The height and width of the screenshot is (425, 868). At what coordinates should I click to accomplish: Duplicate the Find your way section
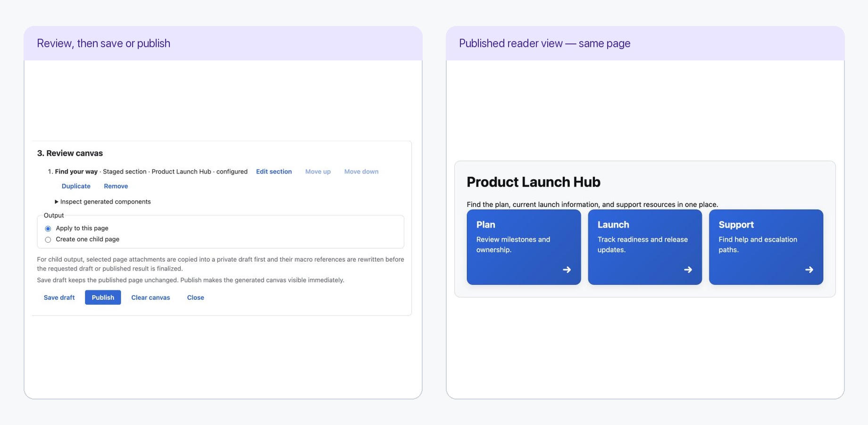[x=76, y=186]
